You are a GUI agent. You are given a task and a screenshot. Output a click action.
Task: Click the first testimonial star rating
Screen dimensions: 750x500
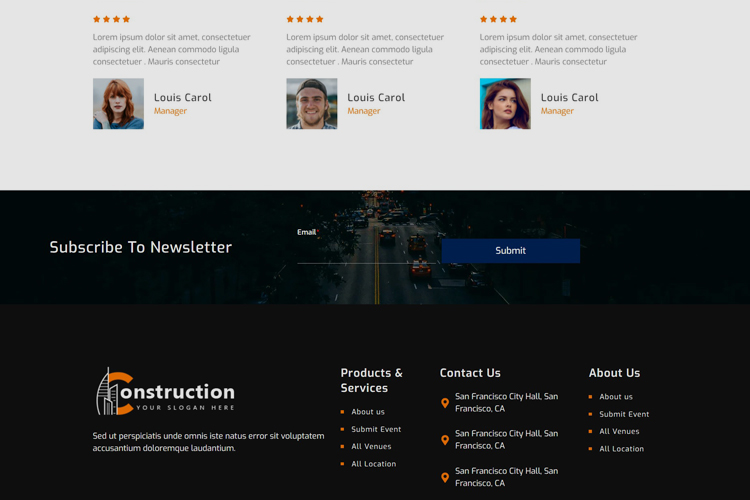tap(111, 19)
